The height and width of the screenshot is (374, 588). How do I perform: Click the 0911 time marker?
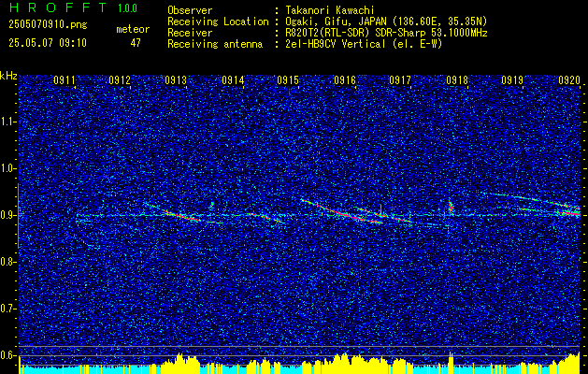tap(65, 80)
